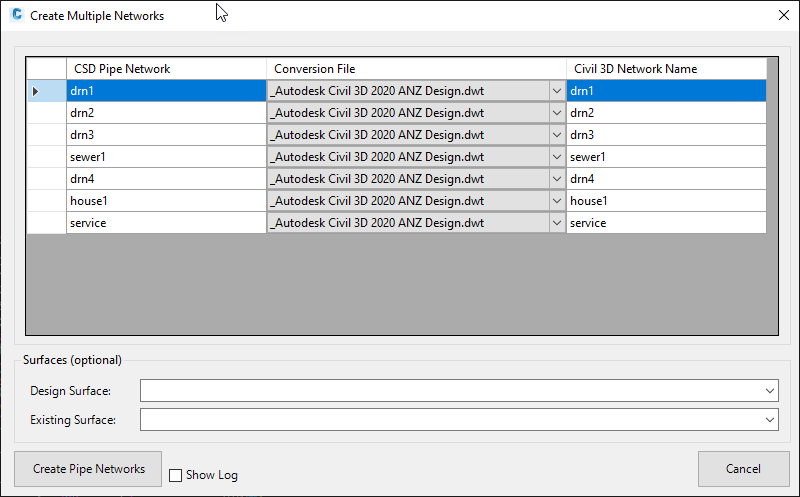
Task: Click Create Pipe Networks button
Action: (88, 469)
